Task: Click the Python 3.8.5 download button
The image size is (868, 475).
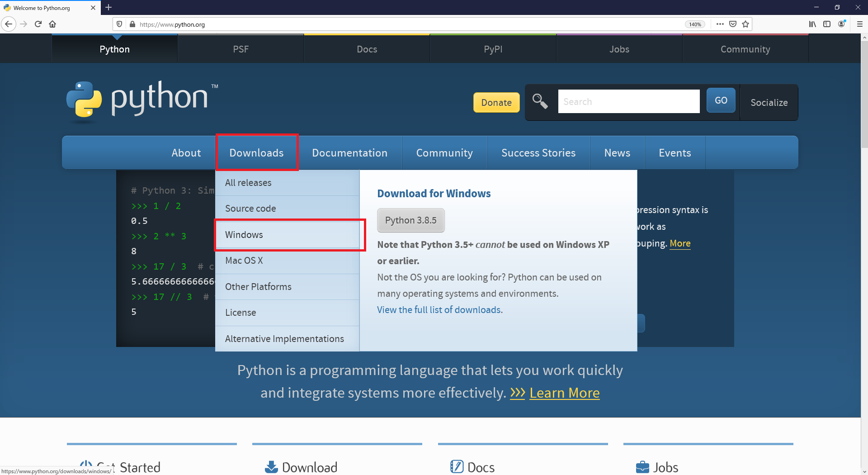Action: click(410, 220)
